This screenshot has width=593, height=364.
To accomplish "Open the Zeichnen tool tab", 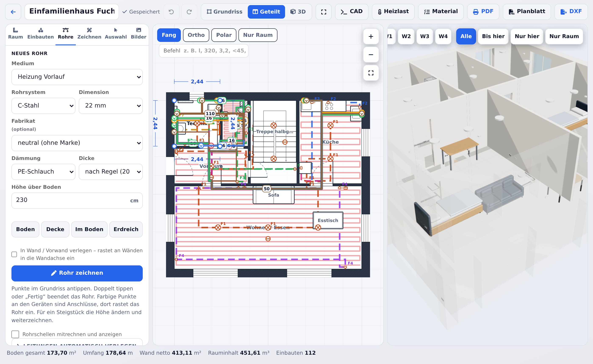I will (89, 33).
